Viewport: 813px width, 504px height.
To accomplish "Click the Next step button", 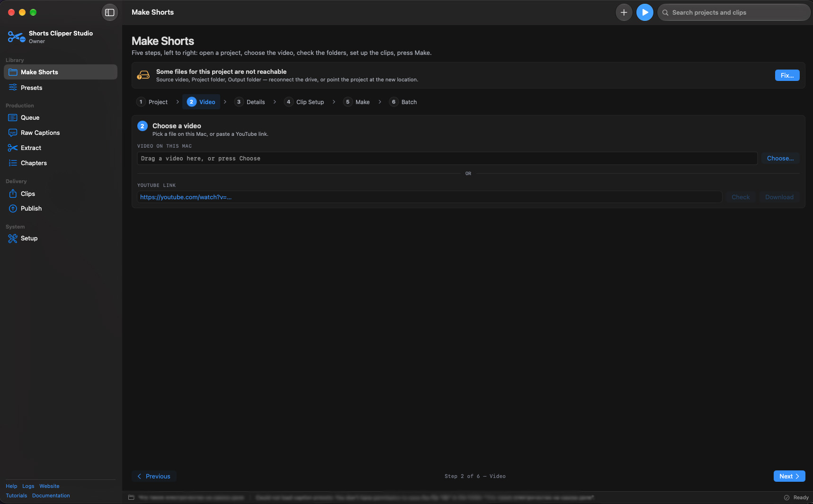I will click(789, 476).
